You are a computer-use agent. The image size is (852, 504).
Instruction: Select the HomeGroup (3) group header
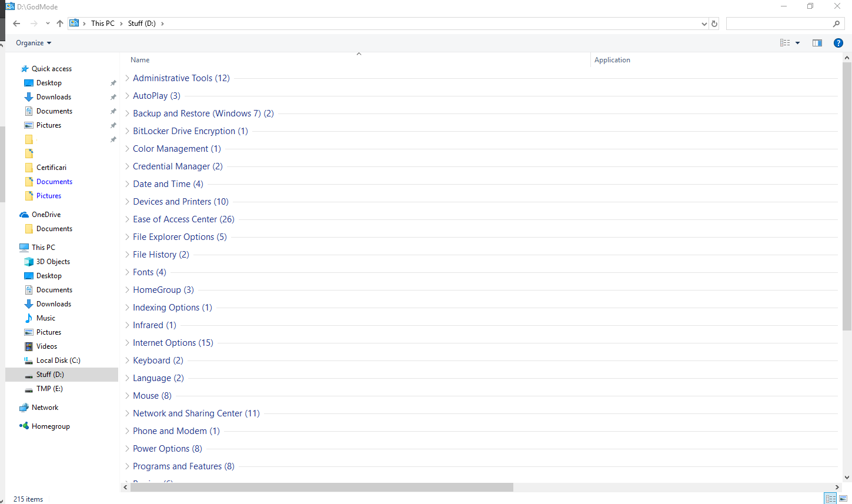[x=163, y=290]
